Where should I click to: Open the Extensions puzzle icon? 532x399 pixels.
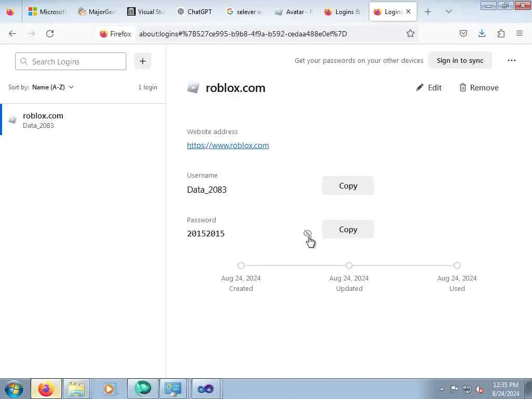[x=501, y=33]
